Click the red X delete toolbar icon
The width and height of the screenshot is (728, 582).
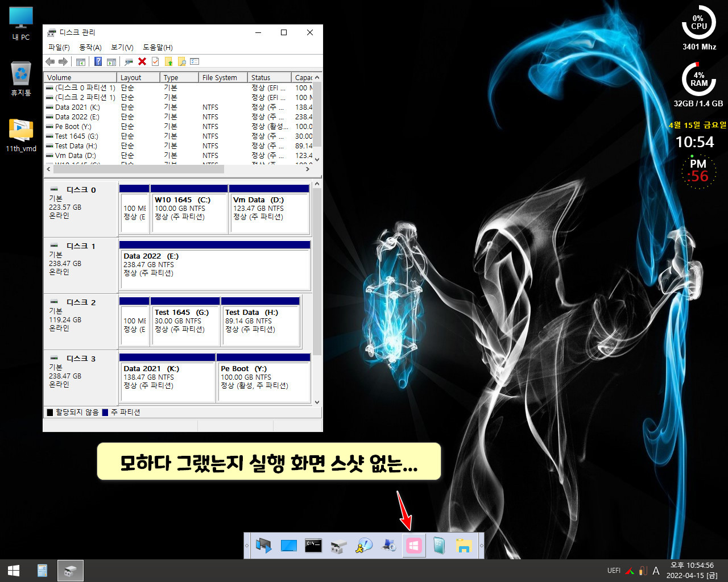pyautogui.click(x=142, y=61)
